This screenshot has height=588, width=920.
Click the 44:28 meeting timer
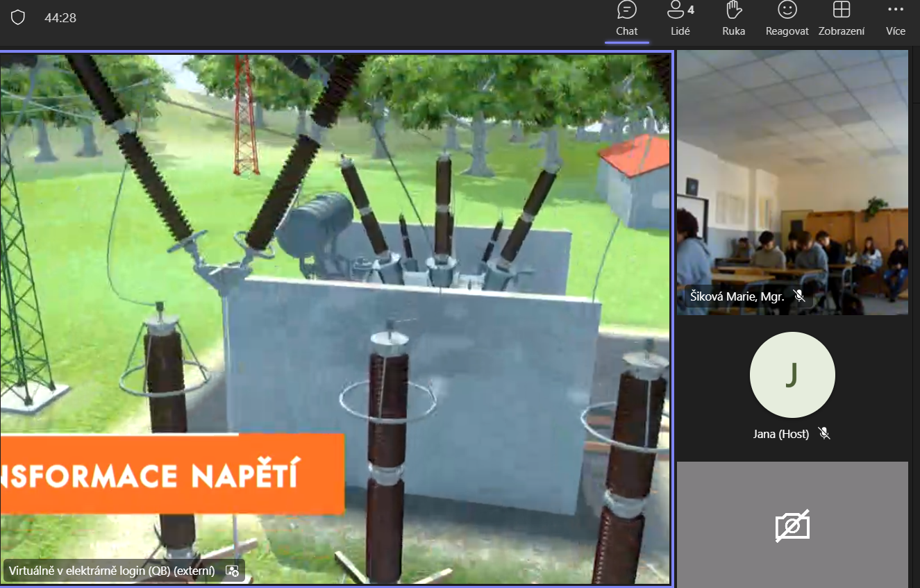tap(60, 18)
